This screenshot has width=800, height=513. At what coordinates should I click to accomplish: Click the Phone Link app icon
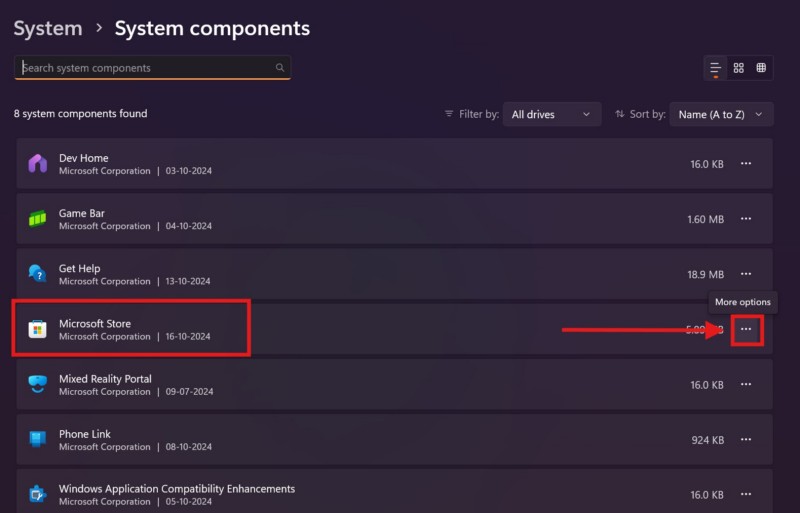38,440
